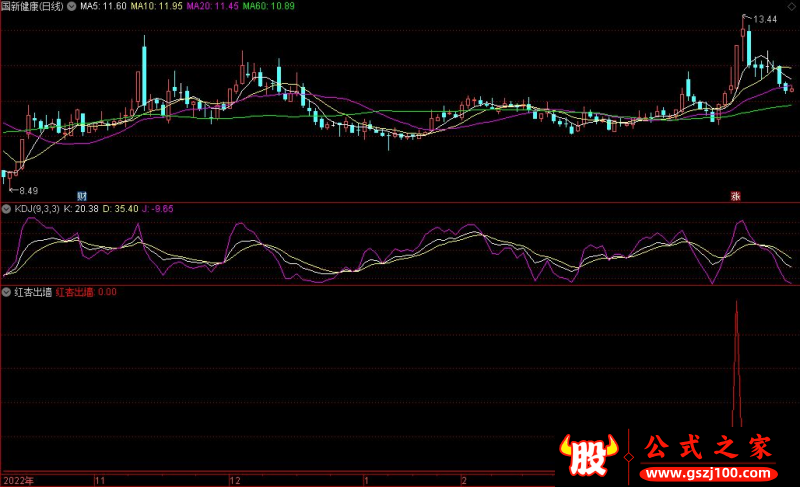Click the 2022年 date label on timeline

(17, 480)
